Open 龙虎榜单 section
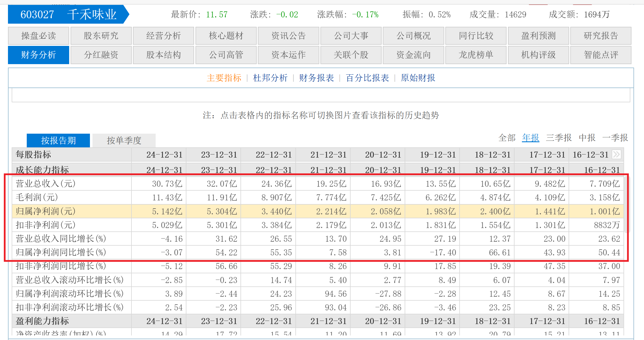644x340 pixels. (x=476, y=55)
